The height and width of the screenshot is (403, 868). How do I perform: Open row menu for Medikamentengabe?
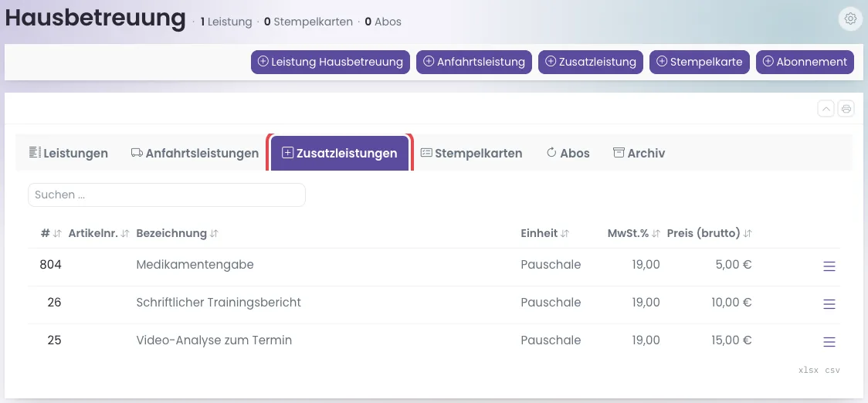pos(829,266)
